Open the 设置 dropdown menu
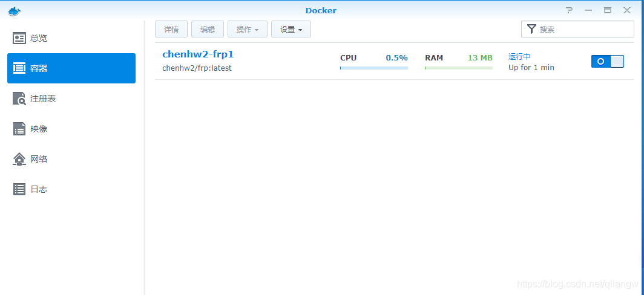Image resolution: width=644 pixels, height=295 pixels. click(291, 29)
